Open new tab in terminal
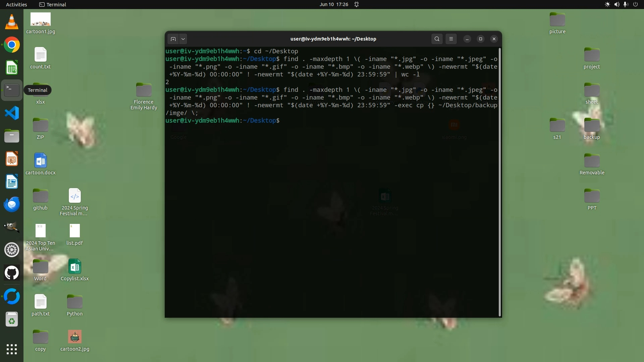This screenshot has width=644, height=362. [173, 39]
